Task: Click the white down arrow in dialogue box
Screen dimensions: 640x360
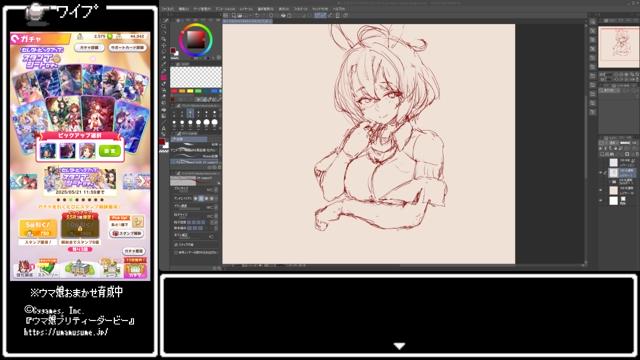Action: click(399, 346)
